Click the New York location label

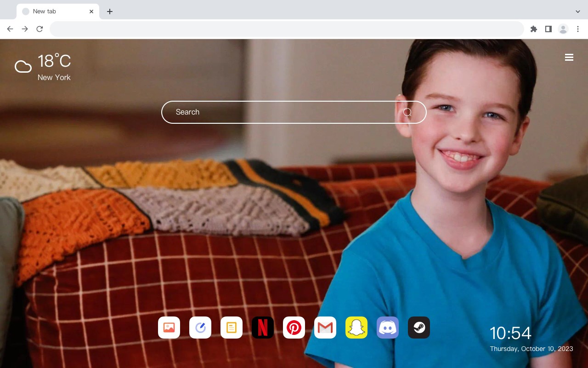(x=54, y=77)
